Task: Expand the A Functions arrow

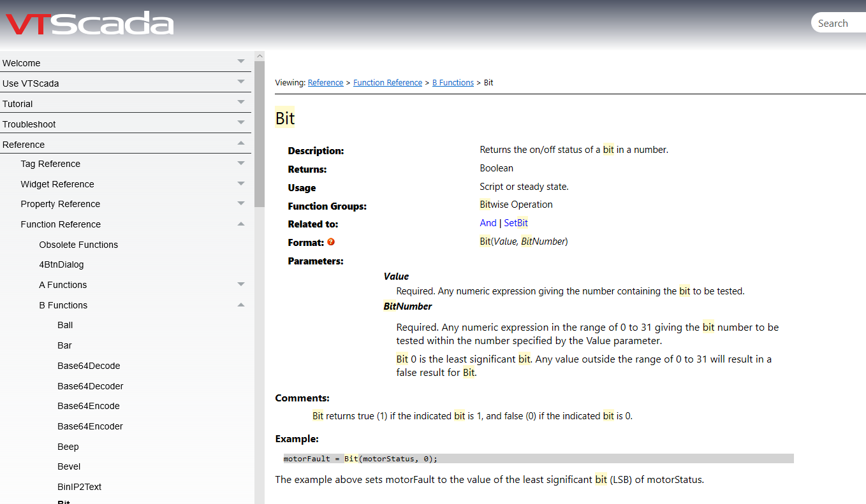Action: click(241, 284)
